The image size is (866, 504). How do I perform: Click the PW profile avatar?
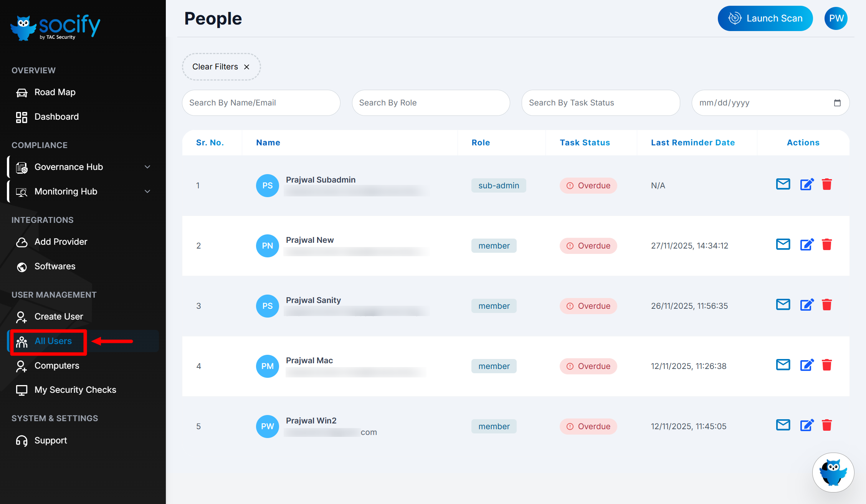(836, 18)
